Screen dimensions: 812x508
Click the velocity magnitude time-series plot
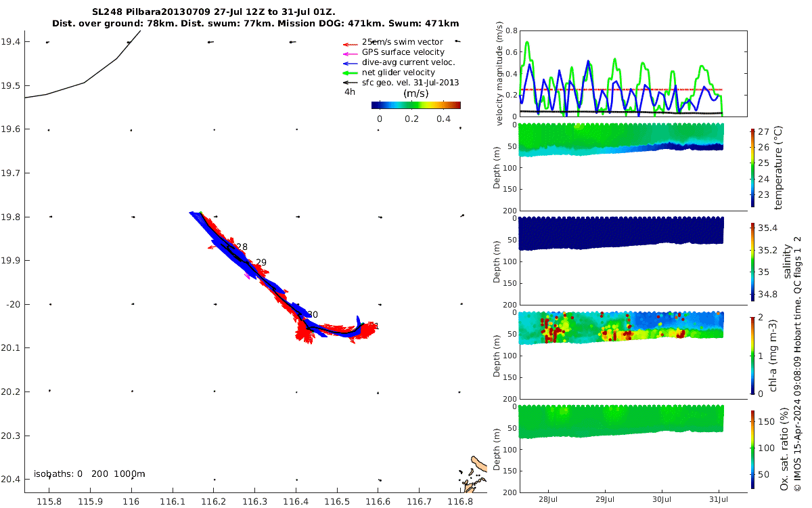633,73
